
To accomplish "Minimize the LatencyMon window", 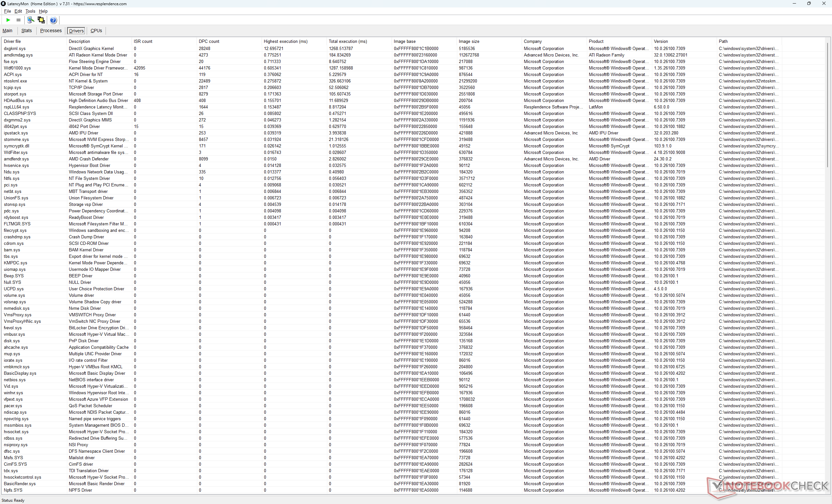I will [x=794, y=4].
